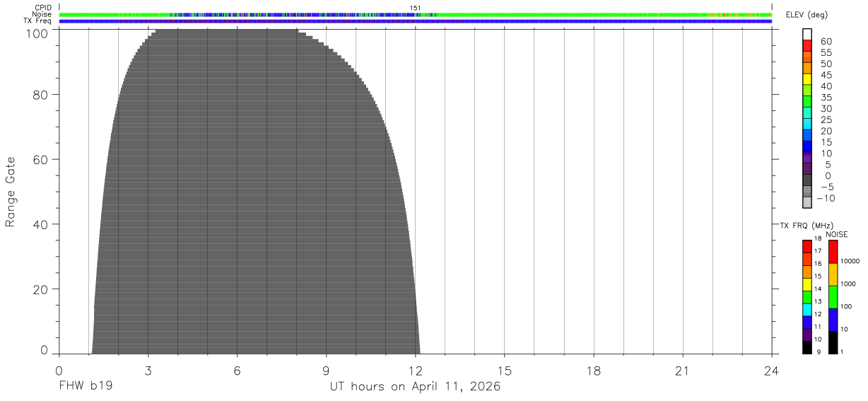Pick the red segment of TX FRQ colorbar
The height and width of the screenshot is (401, 868).
click(x=807, y=247)
